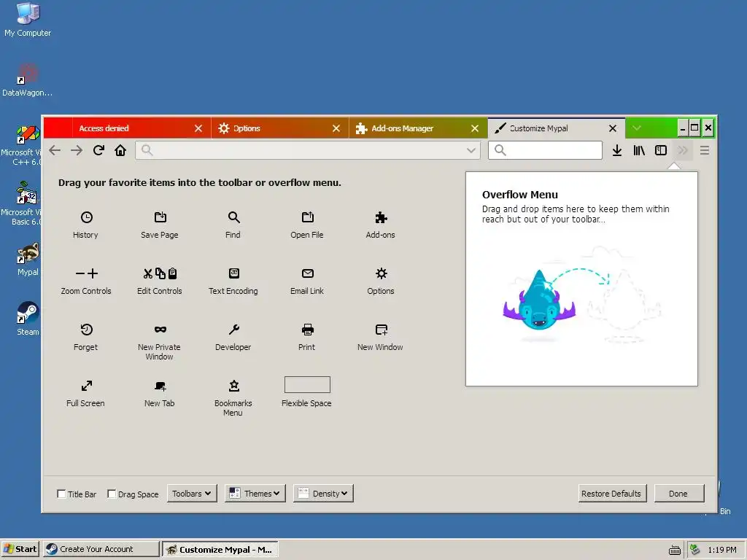Open the list all tabs dropdown

[637, 128]
